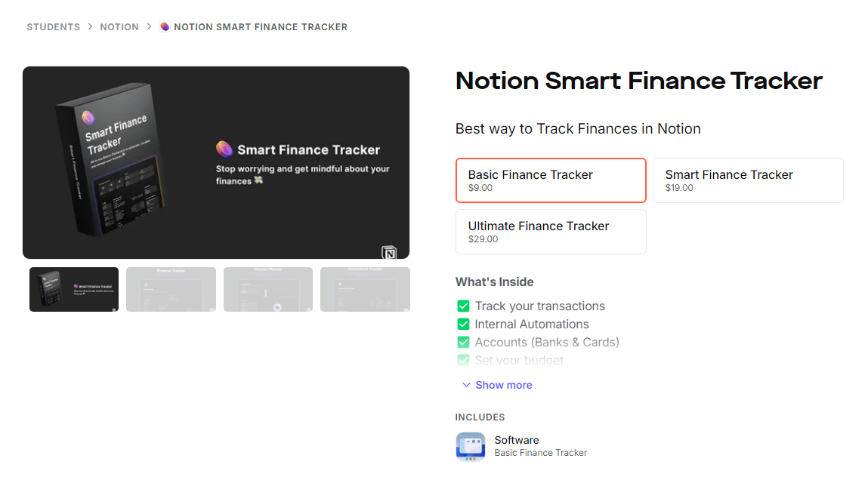Viewport: 868px width, 477px height.
Task: Click the faded checkmark next to Set your budget
Action: pos(463,360)
